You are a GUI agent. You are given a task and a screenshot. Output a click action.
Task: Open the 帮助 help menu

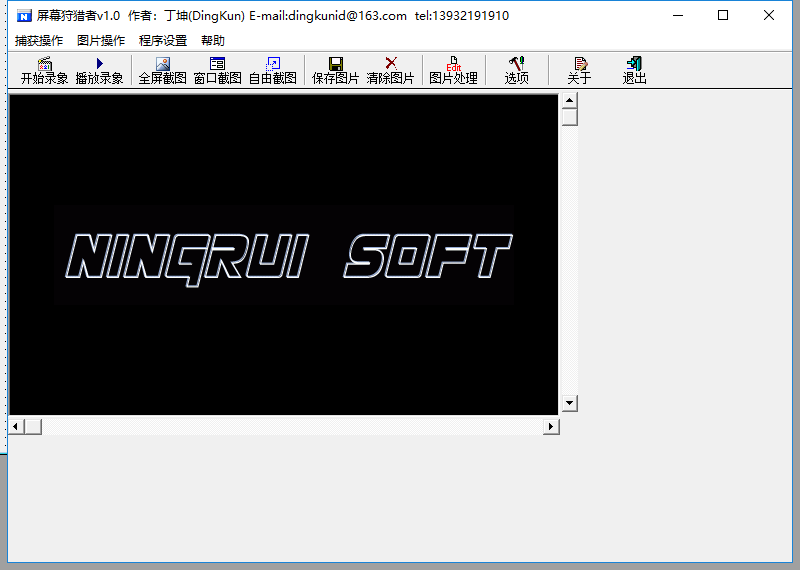[x=213, y=41]
